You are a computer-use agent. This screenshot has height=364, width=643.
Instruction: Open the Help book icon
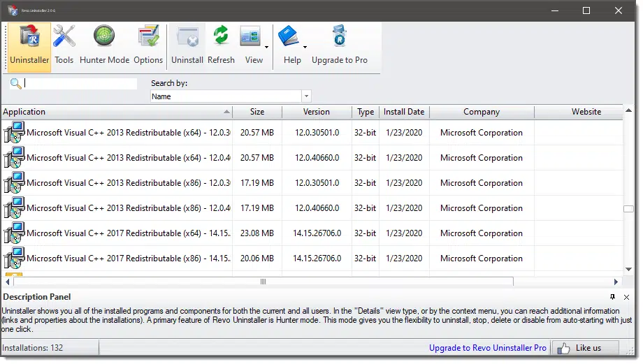tap(289, 36)
